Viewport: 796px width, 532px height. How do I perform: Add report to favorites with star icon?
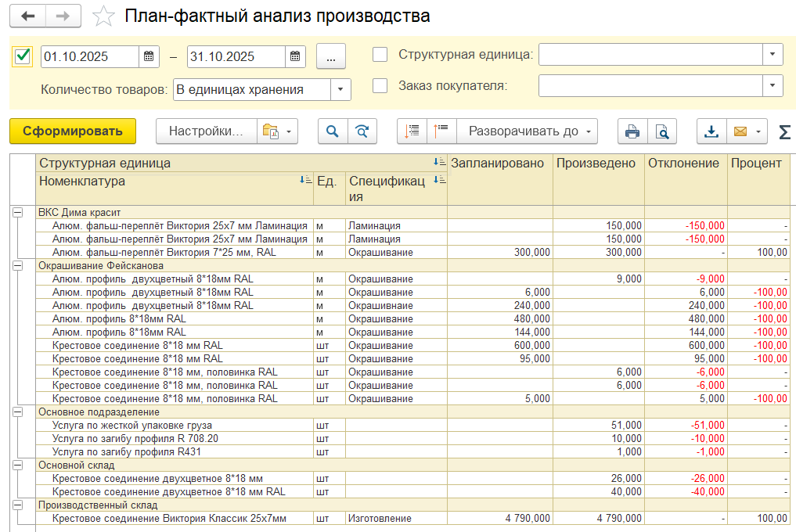coord(103,16)
